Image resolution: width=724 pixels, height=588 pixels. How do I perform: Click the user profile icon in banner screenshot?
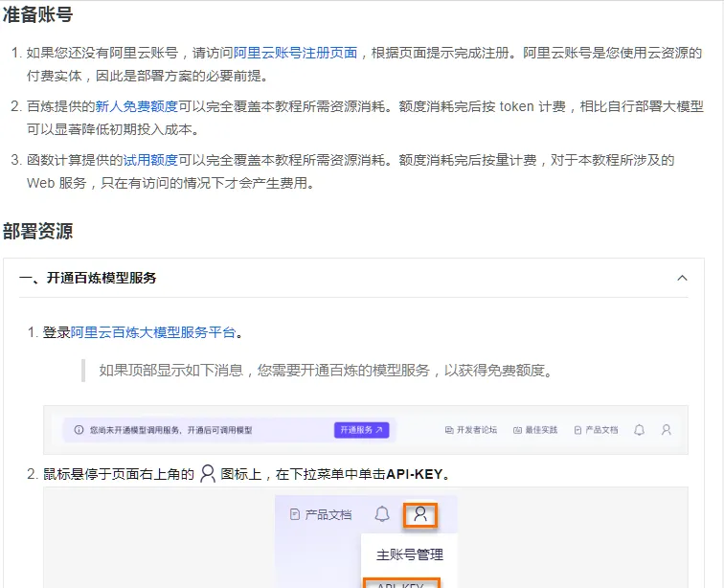pos(667,430)
